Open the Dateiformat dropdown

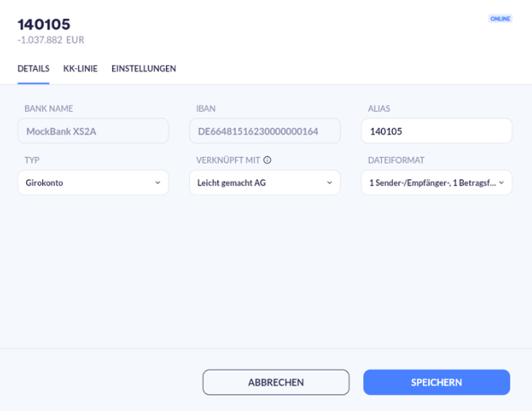(437, 182)
